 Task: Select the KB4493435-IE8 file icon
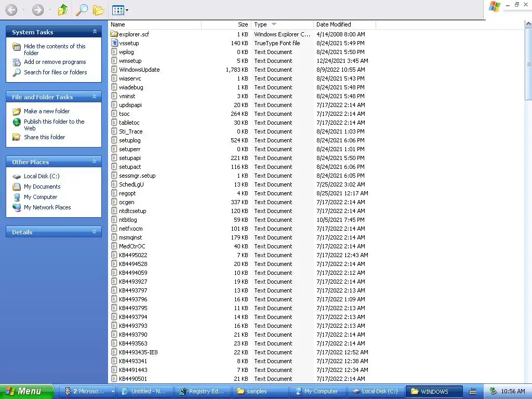click(114, 352)
